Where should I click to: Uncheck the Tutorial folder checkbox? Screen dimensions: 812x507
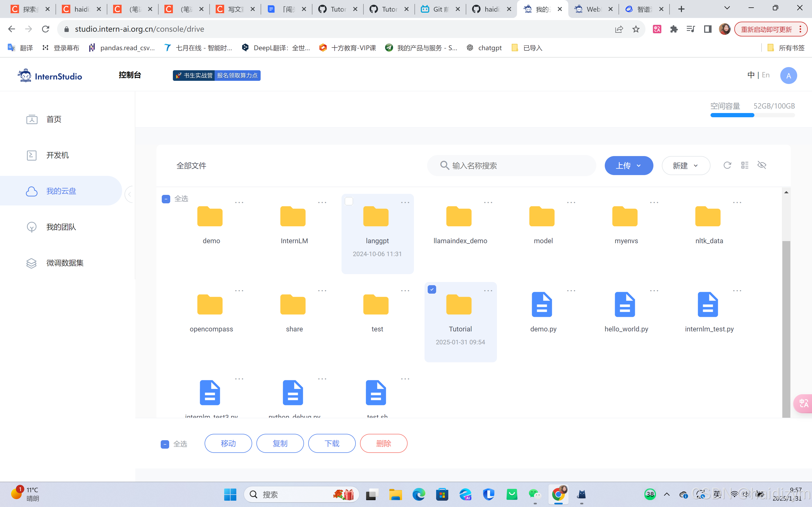coord(432,289)
